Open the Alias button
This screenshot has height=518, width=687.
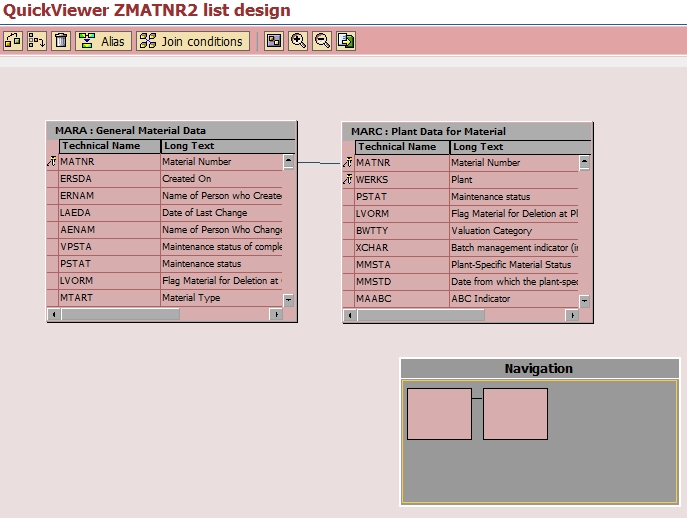point(103,41)
